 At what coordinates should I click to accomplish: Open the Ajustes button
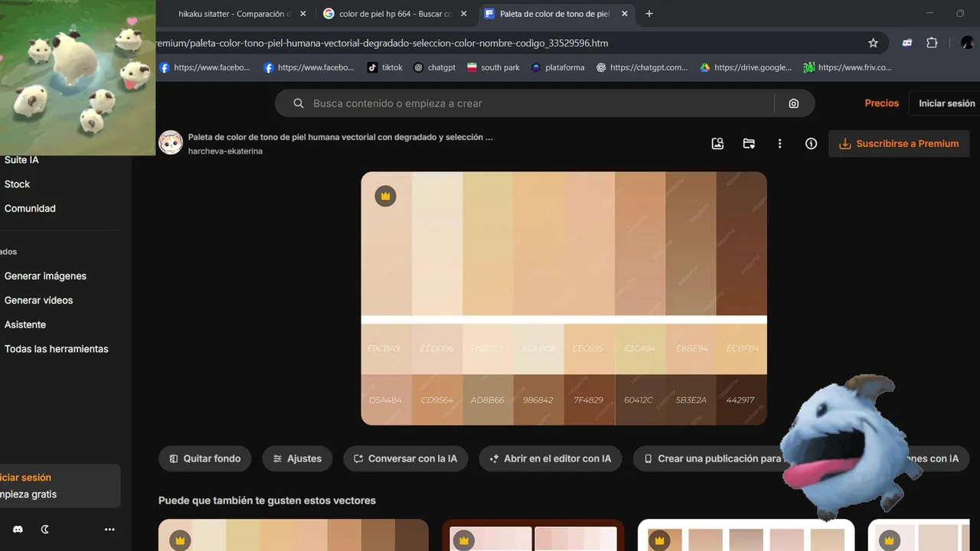coord(297,458)
